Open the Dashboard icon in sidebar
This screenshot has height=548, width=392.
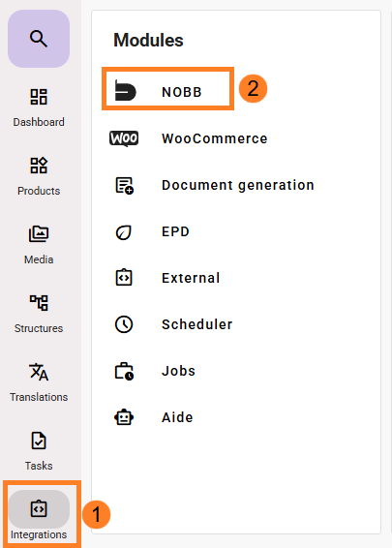click(x=39, y=97)
